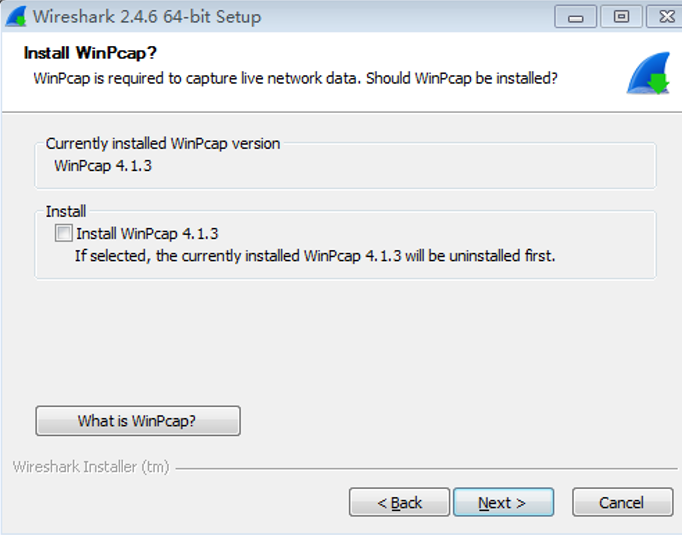Close the Setup window with the X button
Screen dimensions: 682x535
click(x=665, y=17)
